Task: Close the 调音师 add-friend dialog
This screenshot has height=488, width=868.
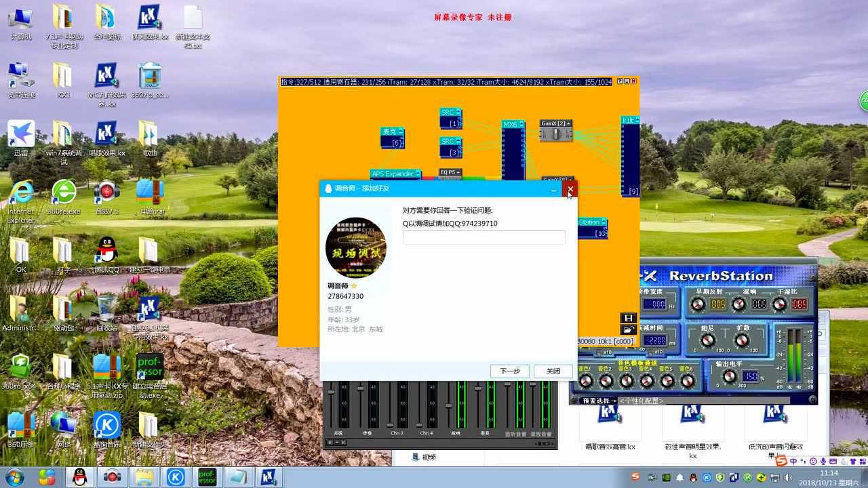Action: pos(570,189)
